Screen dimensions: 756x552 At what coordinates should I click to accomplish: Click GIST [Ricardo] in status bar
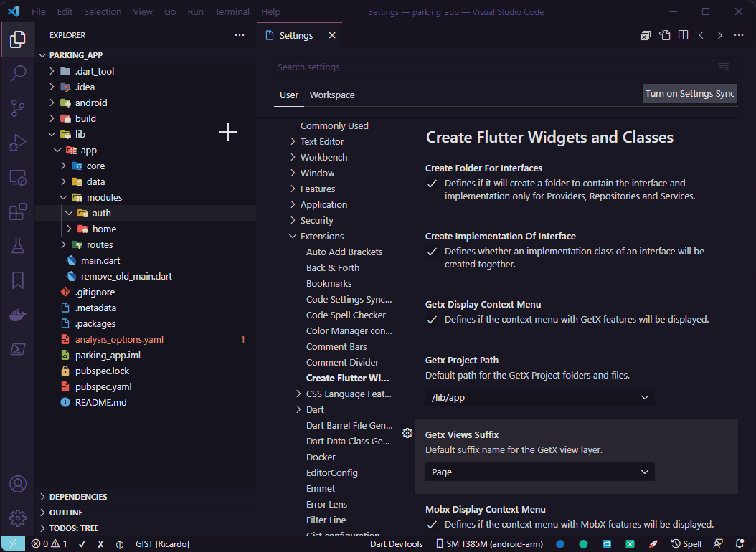click(x=163, y=544)
